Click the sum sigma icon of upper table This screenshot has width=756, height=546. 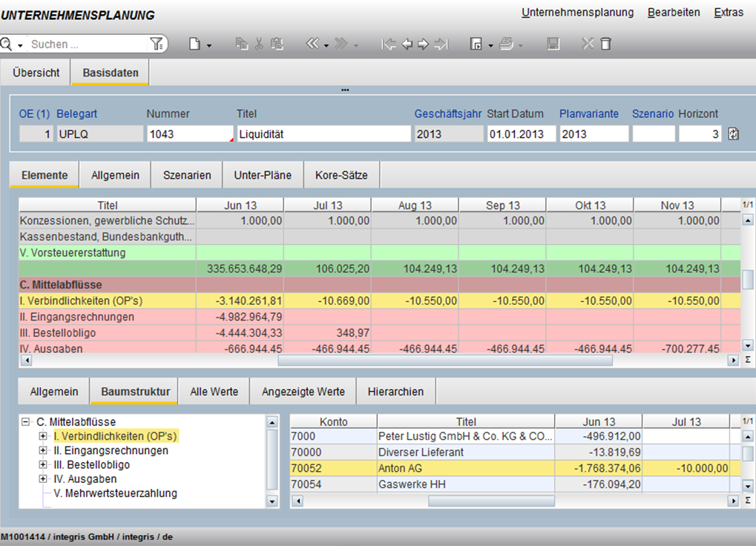747,360
